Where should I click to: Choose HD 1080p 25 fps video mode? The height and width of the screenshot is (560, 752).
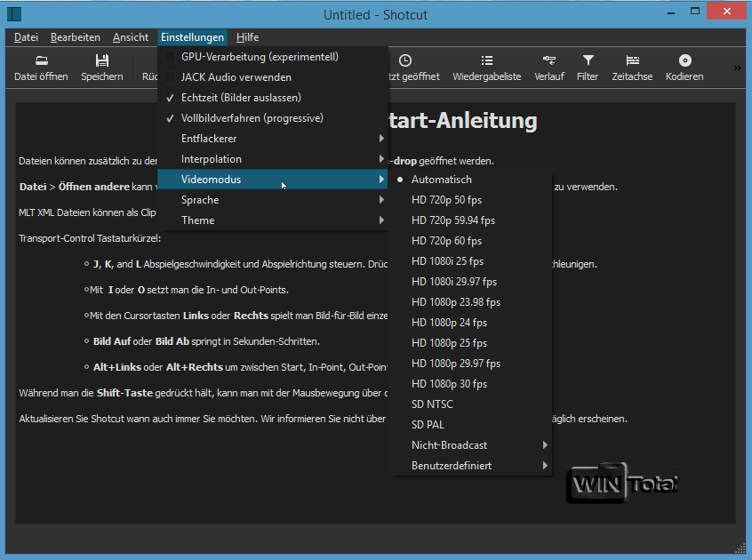[x=449, y=343]
